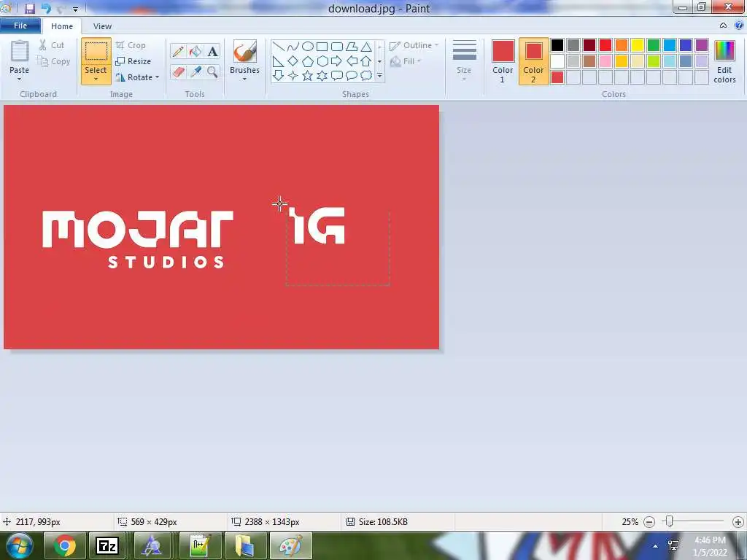Choose the Fill with color bucket tool

tap(196, 52)
